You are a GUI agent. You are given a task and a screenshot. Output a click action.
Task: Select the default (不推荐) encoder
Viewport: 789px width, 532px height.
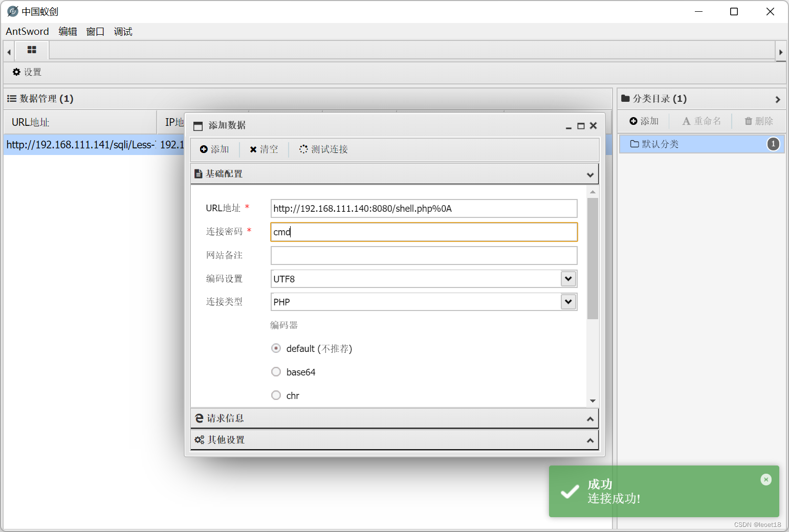coord(276,348)
